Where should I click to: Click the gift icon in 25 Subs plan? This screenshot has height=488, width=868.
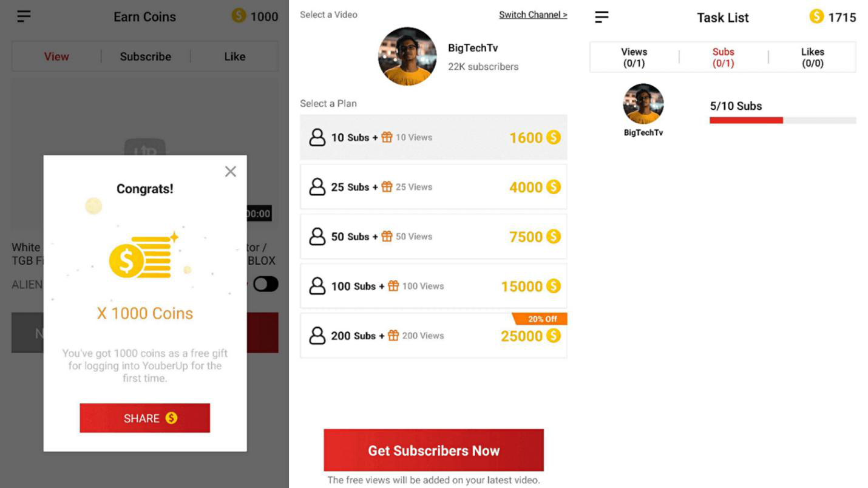(x=387, y=187)
